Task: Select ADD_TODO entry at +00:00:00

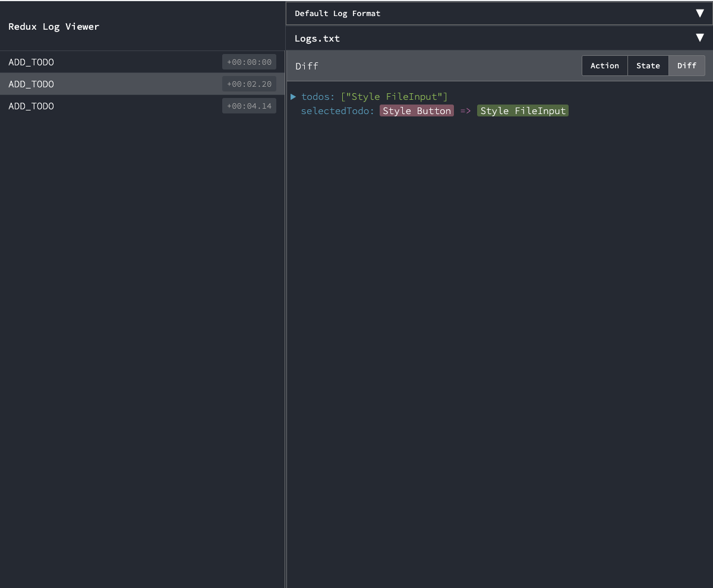Action: coord(143,62)
